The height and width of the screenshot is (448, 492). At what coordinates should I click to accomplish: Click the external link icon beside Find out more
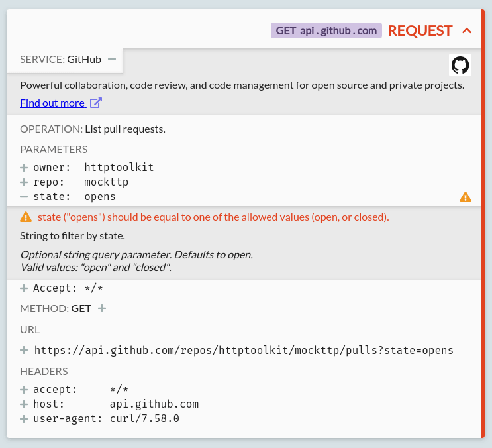(96, 103)
